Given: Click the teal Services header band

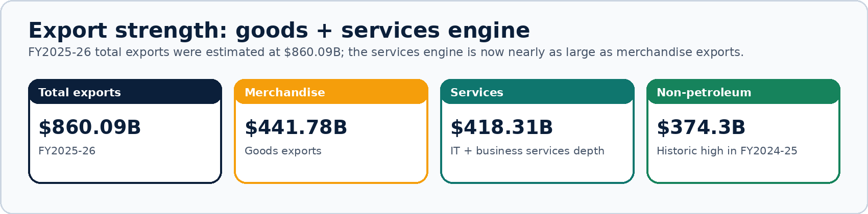Looking at the screenshot, I should click(537, 92).
